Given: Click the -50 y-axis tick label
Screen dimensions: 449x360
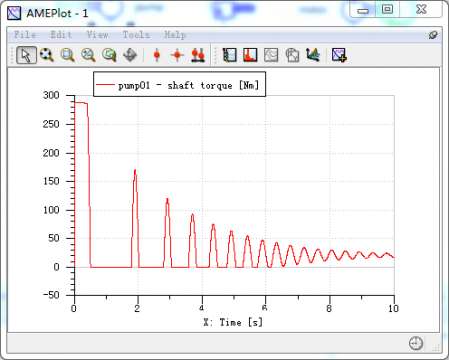Looking at the screenshot, I should pos(51,295).
